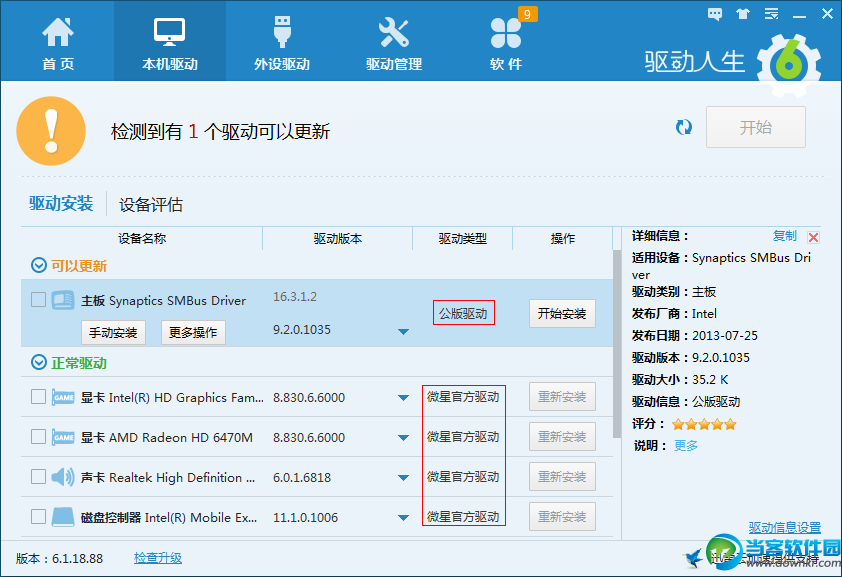Click 重新安装 for 磁盘控制器 row
This screenshot has height=577, width=842.
(562, 517)
